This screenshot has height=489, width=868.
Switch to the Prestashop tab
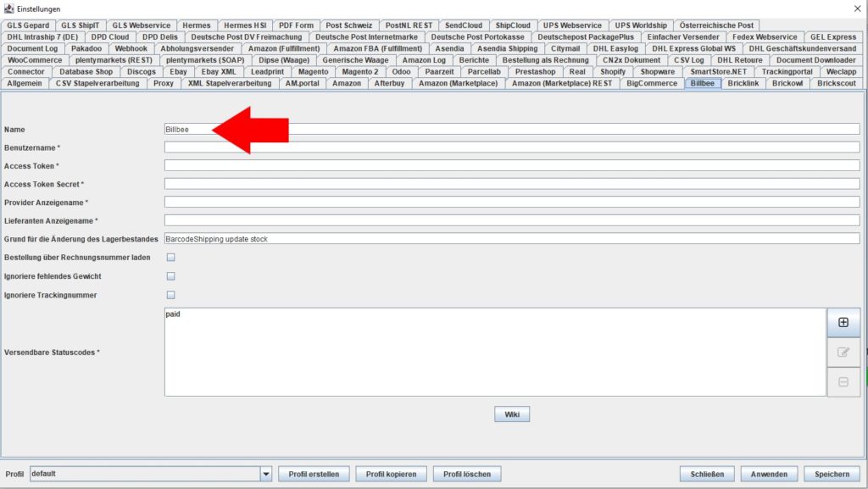pyautogui.click(x=536, y=72)
